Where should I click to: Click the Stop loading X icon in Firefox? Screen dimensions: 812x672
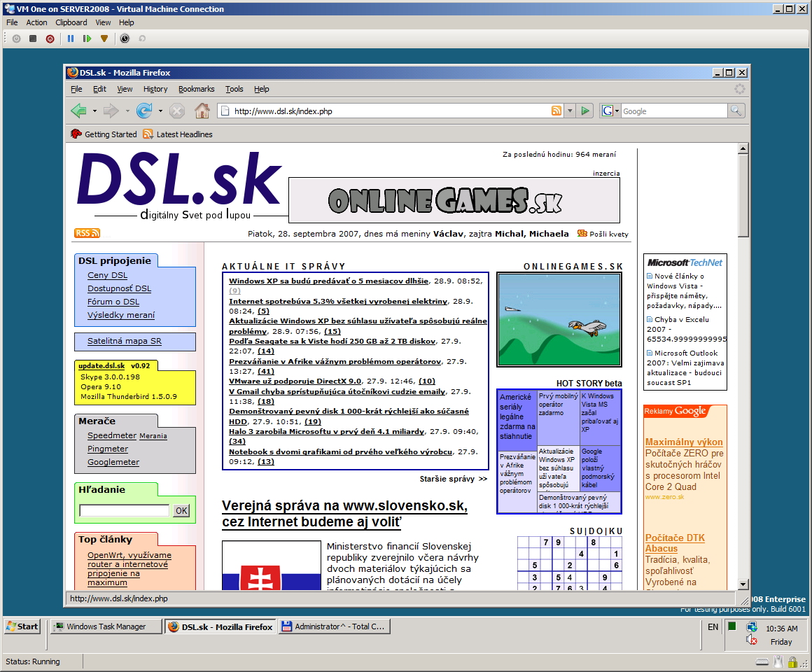coord(177,111)
